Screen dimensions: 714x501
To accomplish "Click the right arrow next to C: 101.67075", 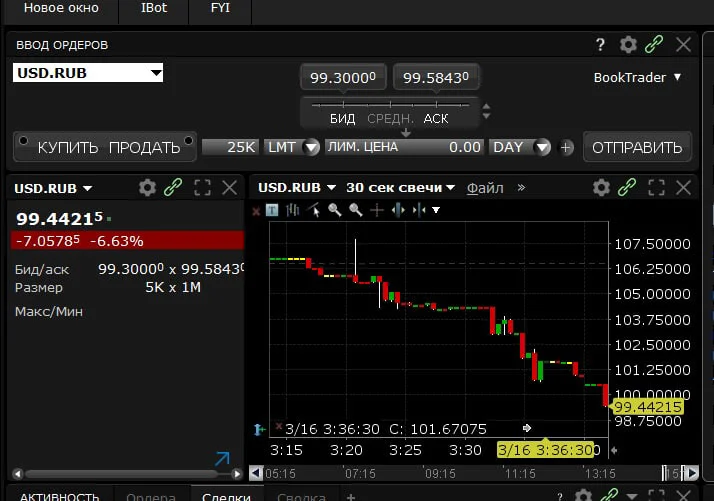I will click(x=527, y=428).
